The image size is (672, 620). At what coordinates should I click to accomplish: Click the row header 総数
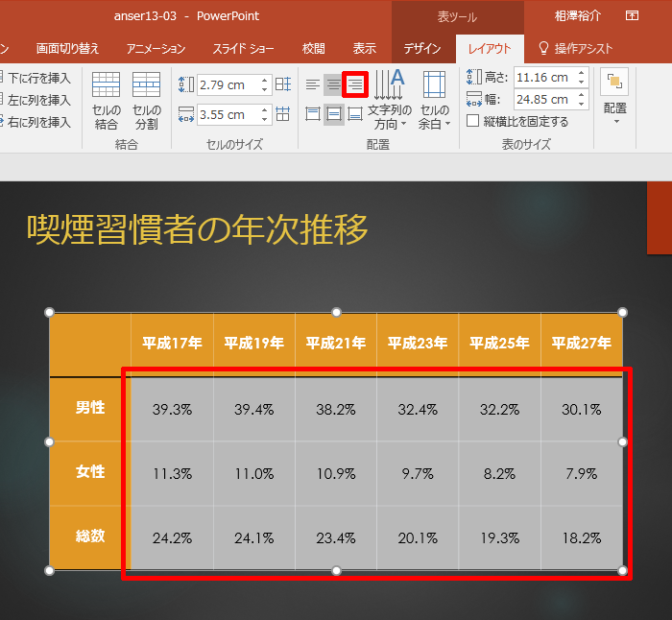[x=90, y=536]
